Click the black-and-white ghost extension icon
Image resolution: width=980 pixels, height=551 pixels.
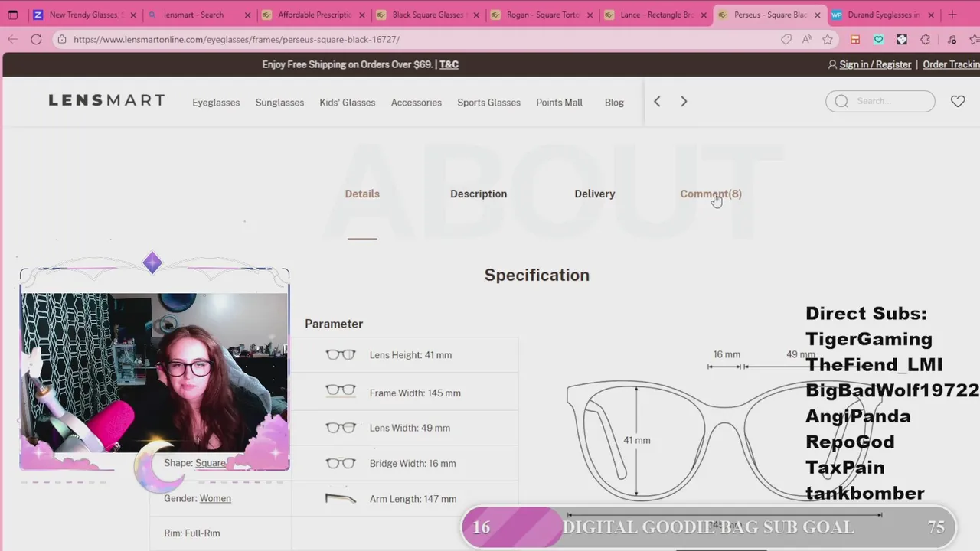coord(902,39)
